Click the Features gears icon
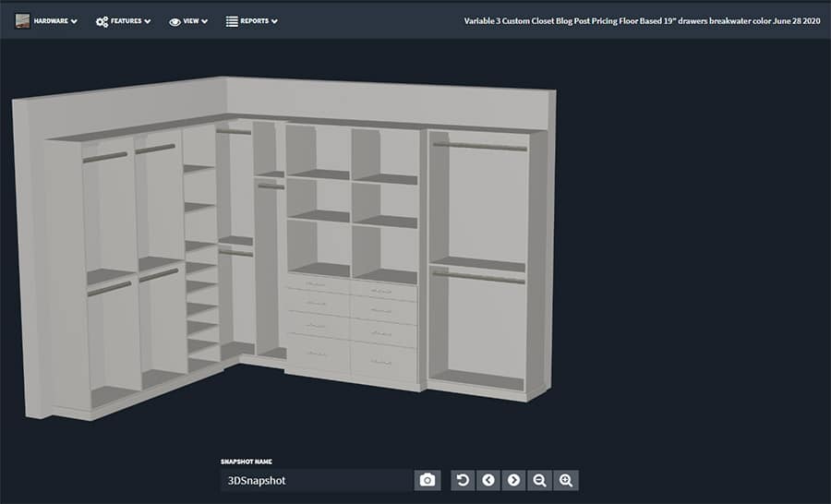Image resolution: width=831 pixels, height=504 pixels. [102, 22]
